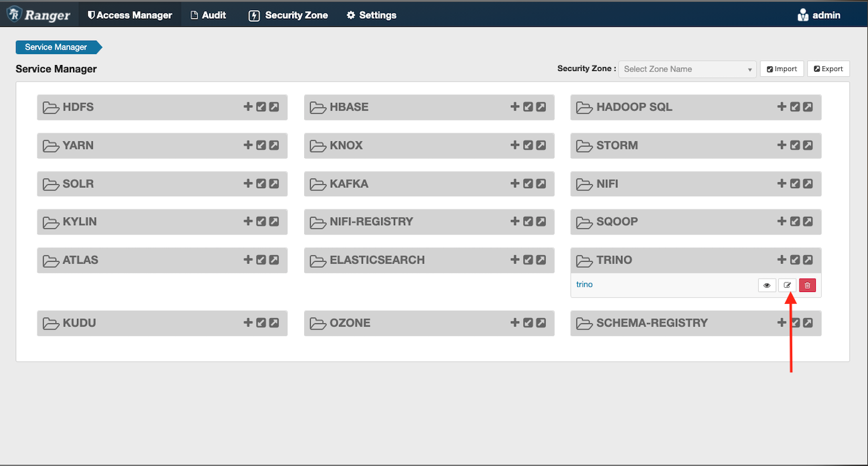Open the Audit tab
The height and width of the screenshot is (466, 868).
point(208,15)
